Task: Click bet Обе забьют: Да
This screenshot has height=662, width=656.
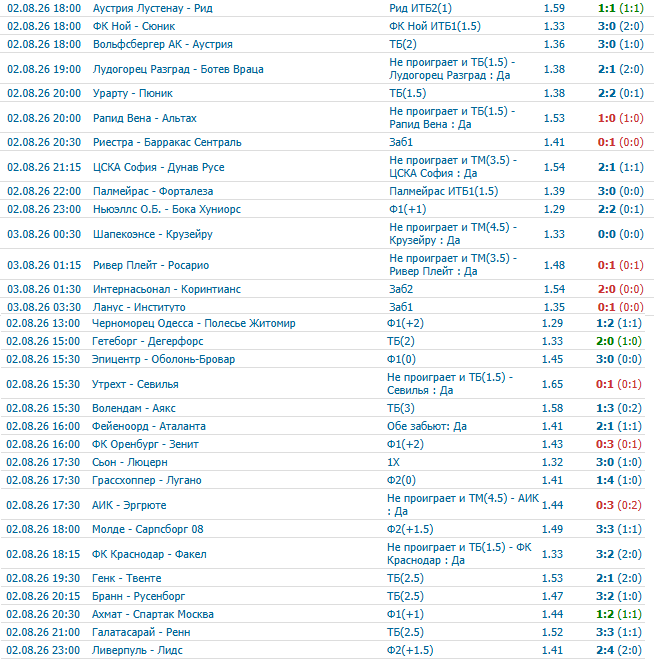Action: coord(427,426)
